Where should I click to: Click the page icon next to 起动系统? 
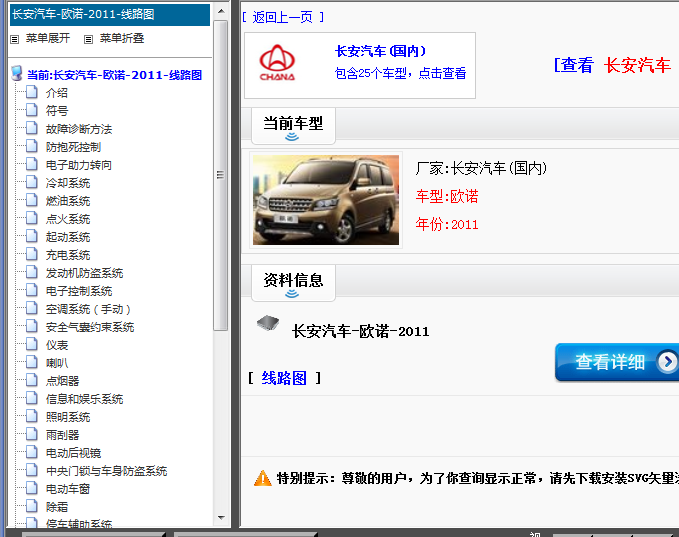[x=32, y=236]
